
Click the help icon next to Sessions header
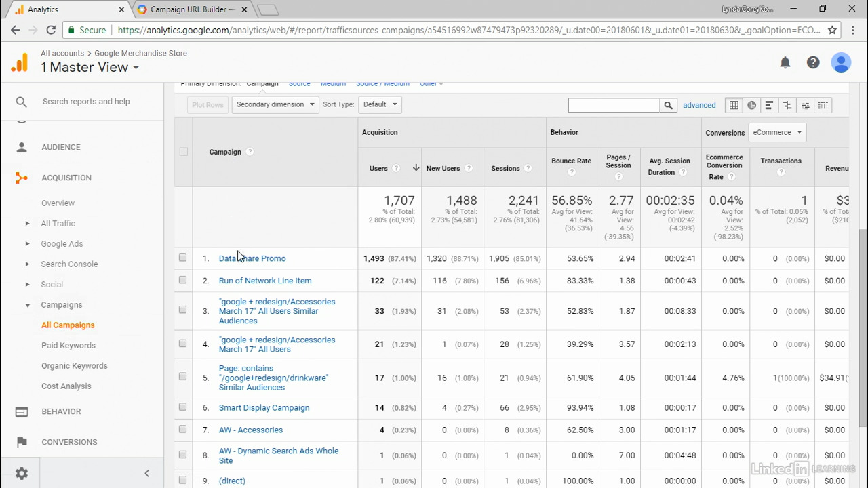528,168
